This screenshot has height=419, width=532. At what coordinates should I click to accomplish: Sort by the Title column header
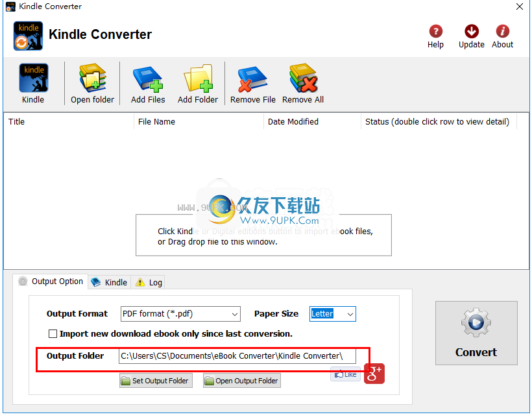[69, 121]
